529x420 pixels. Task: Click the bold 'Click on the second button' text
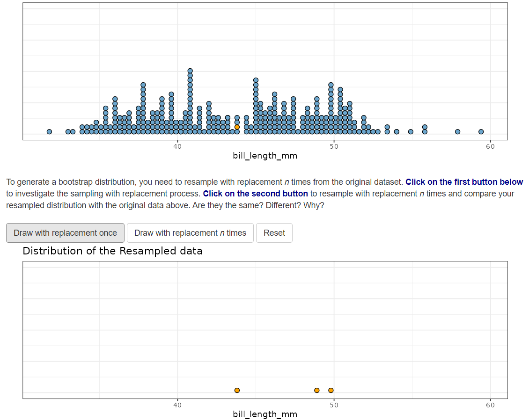(255, 194)
